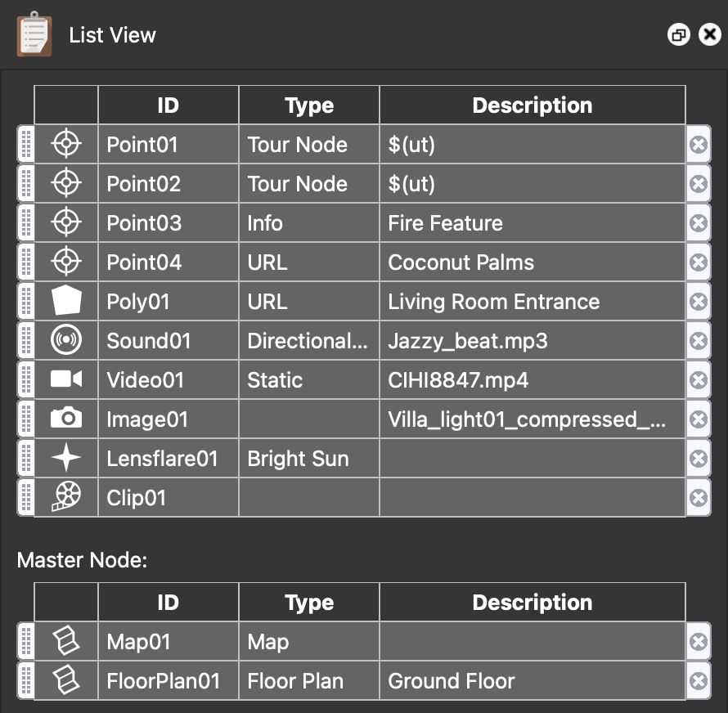The height and width of the screenshot is (713, 728).
Task: Click the FloorPlan01 row drag handle
Action: pos(26,680)
